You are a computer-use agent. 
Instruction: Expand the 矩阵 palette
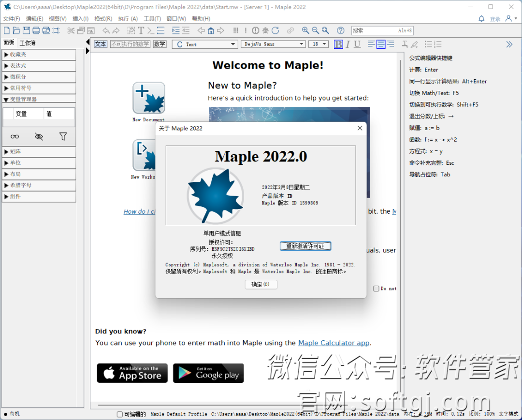click(39, 152)
